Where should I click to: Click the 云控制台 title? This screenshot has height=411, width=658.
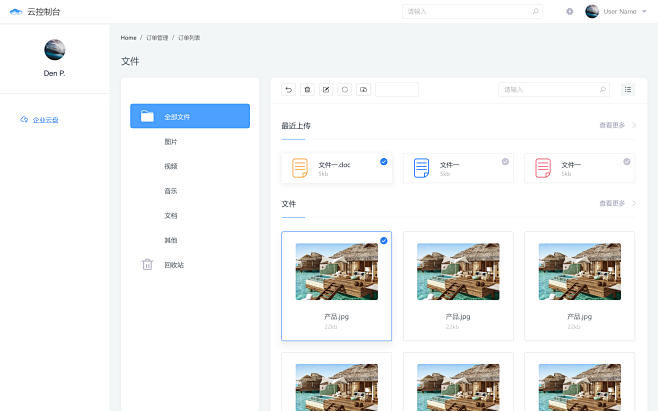coord(44,12)
